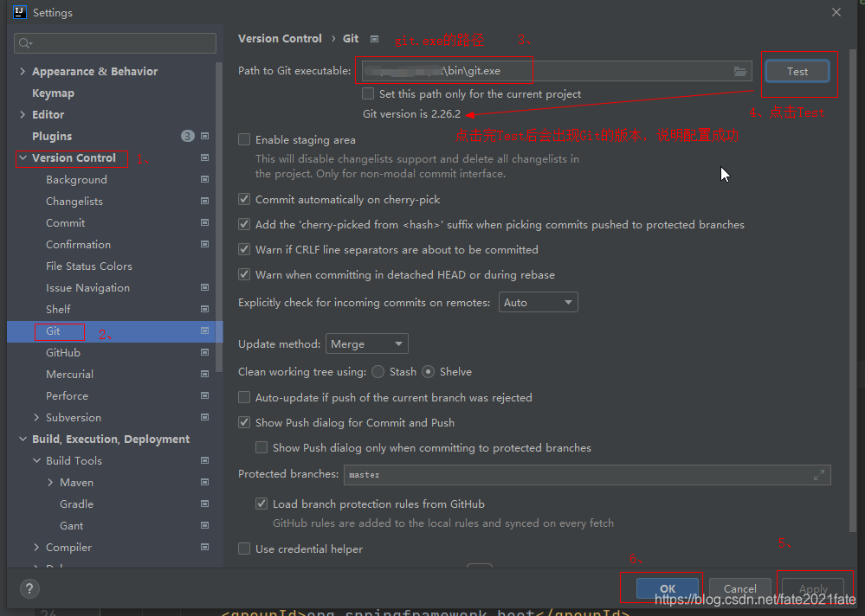Click the project icon on Changelists row
The width and height of the screenshot is (865, 616).
(x=204, y=201)
